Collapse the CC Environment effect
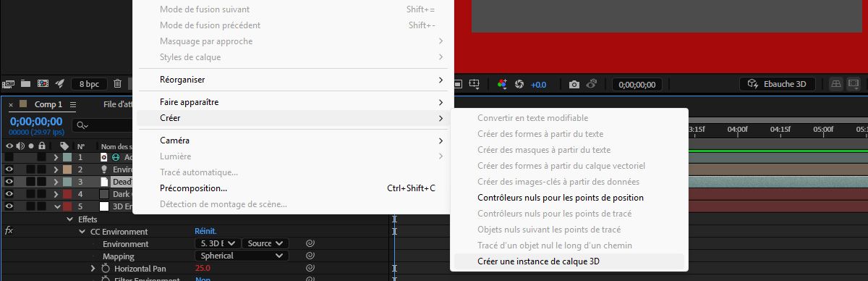The image size is (868, 281). (x=82, y=231)
